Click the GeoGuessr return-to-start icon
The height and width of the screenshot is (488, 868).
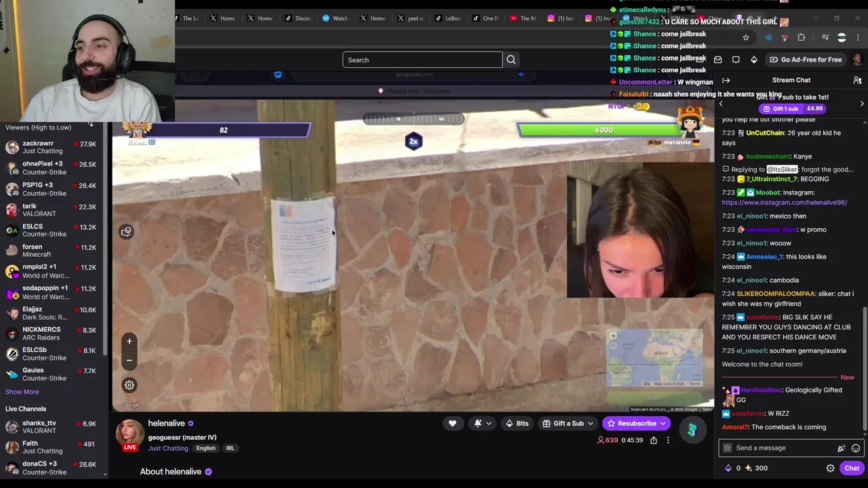(126, 232)
